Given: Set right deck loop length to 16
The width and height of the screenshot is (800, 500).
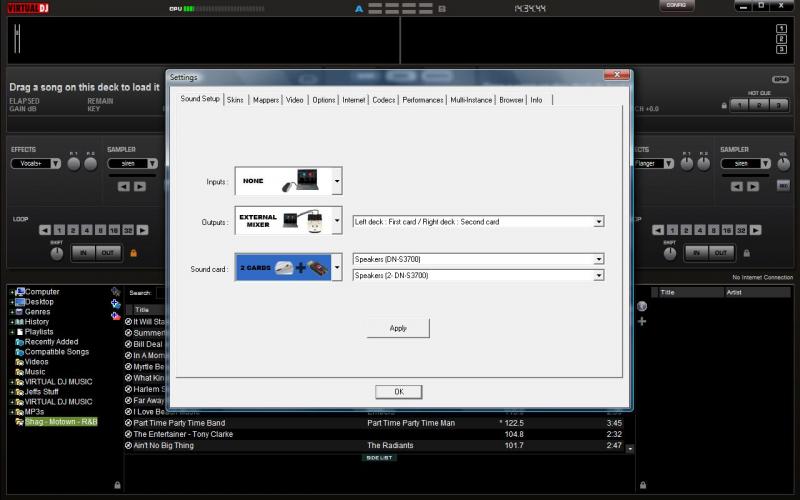Looking at the screenshot, I should [728, 230].
